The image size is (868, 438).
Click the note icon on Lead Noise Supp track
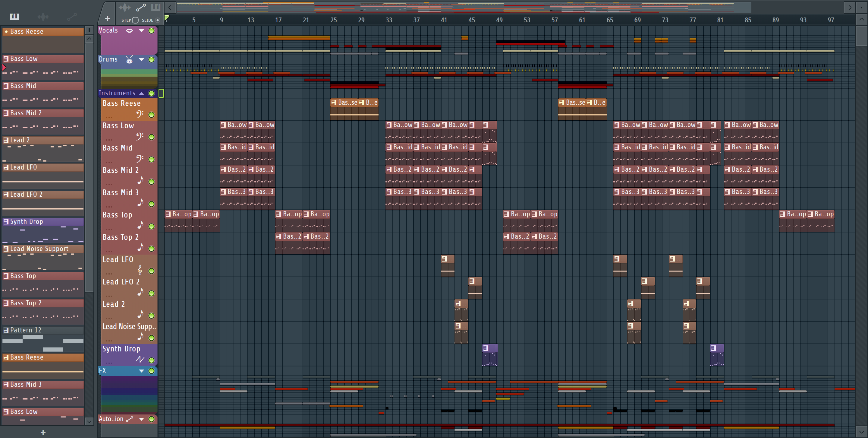click(x=140, y=337)
